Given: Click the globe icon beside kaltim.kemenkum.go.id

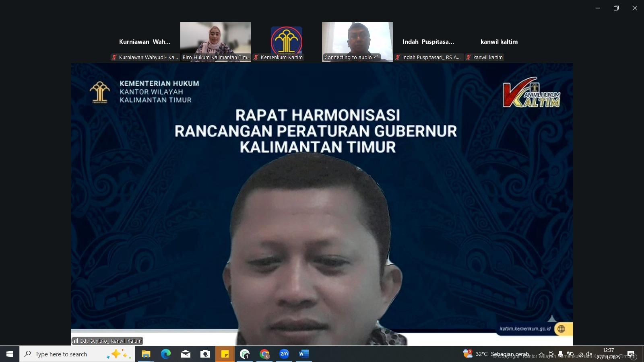Looking at the screenshot, I should 562,329.
